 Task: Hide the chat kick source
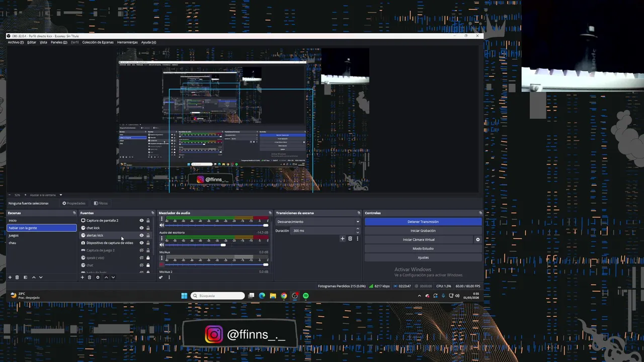pos(141,228)
